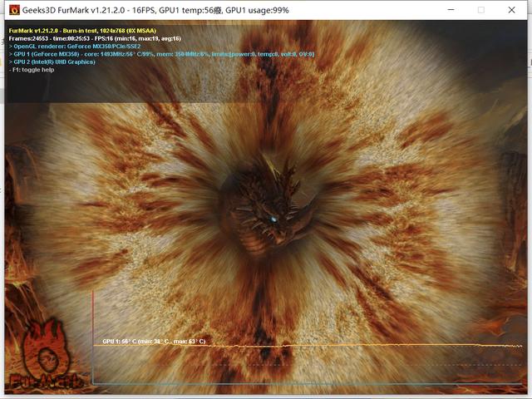
Task: Close the FurMark burn-in test window
Action: [514, 10]
